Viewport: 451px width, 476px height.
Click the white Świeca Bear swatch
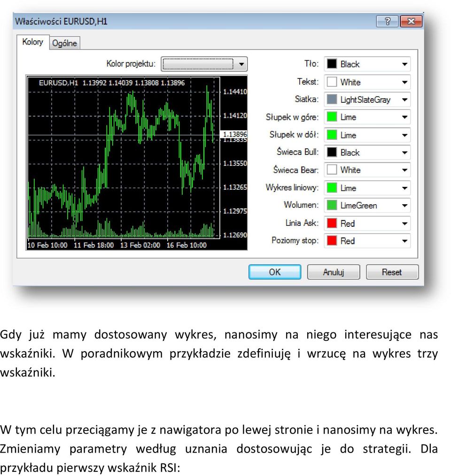pyautogui.click(x=332, y=170)
